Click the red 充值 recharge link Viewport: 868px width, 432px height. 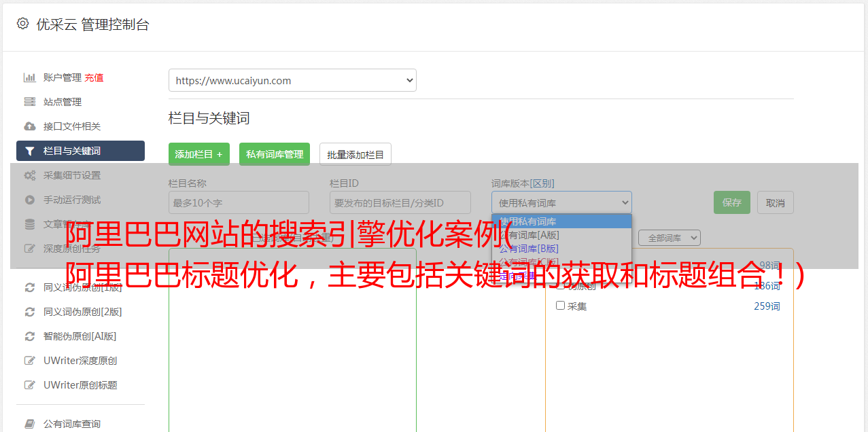pos(94,77)
